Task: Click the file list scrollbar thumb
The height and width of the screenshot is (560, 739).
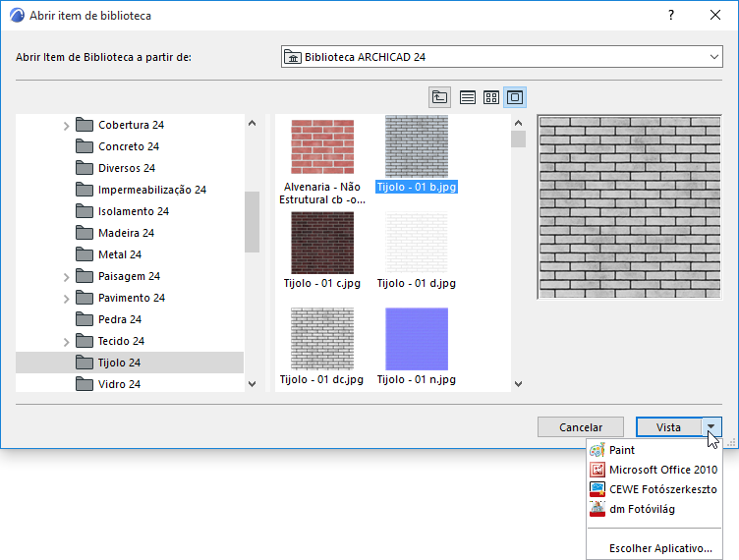Action: [x=519, y=139]
